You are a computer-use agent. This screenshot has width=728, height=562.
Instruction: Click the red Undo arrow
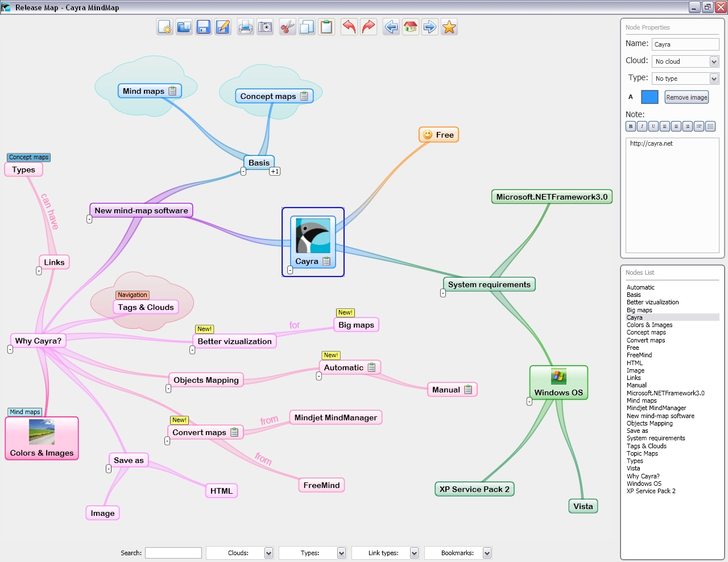[x=349, y=27]
